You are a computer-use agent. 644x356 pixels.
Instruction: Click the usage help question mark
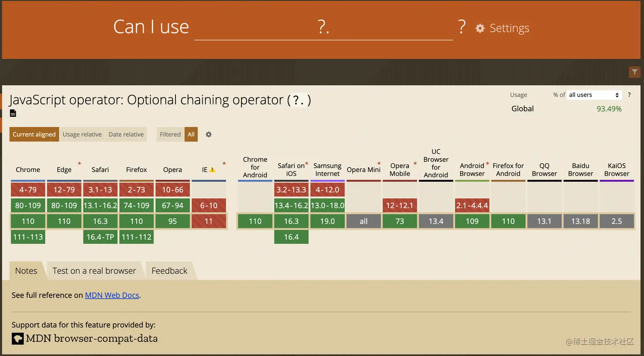pyautogui.click(x=629, y=95)
